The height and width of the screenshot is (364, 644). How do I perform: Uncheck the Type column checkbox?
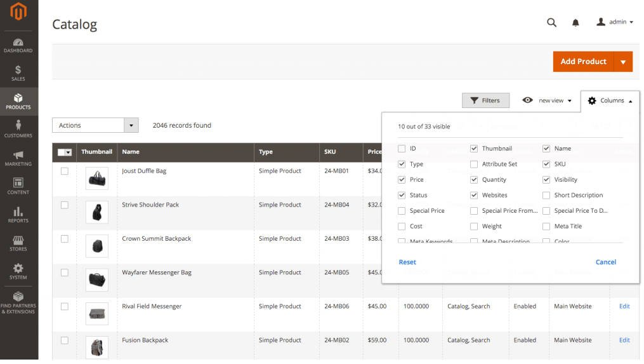click(x=402, y=164)
